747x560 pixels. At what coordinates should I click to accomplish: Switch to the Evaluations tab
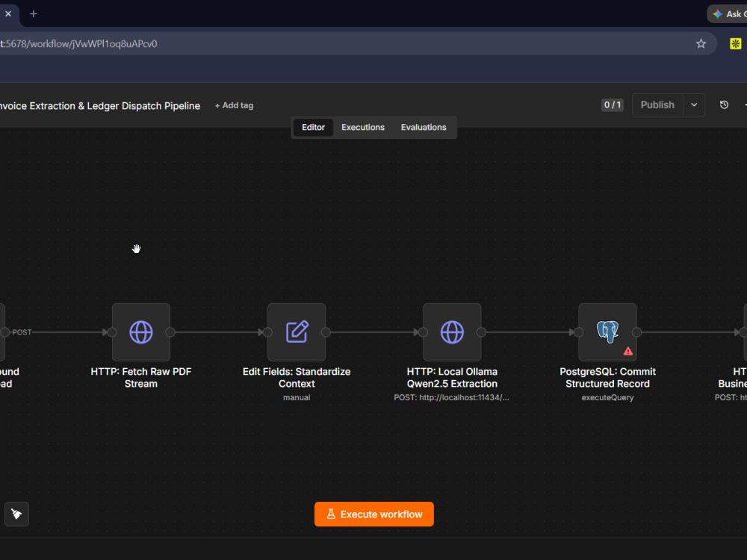point(424,127)
